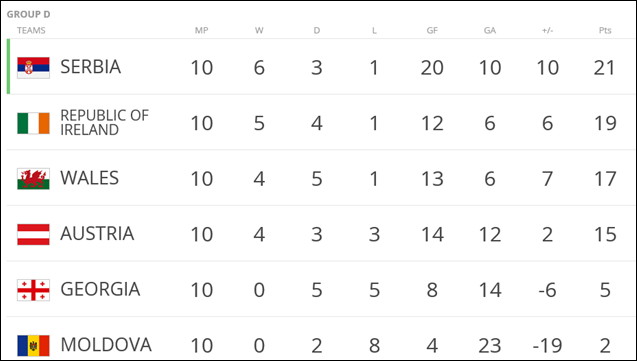Open the MOLDOVA team entry
This screenshot has width=637, height=361.
106,345
